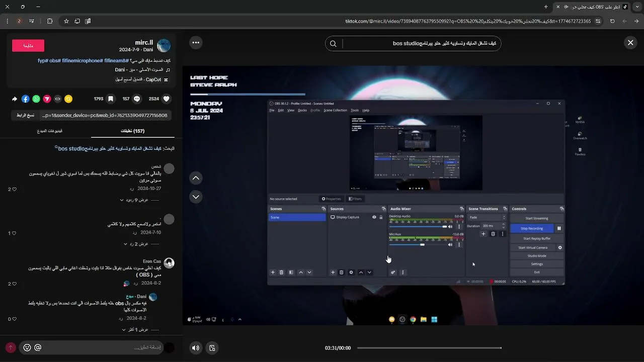The image size is (644, 362).
Task: Click the red post comment arrow button
Action: [11, 347]
